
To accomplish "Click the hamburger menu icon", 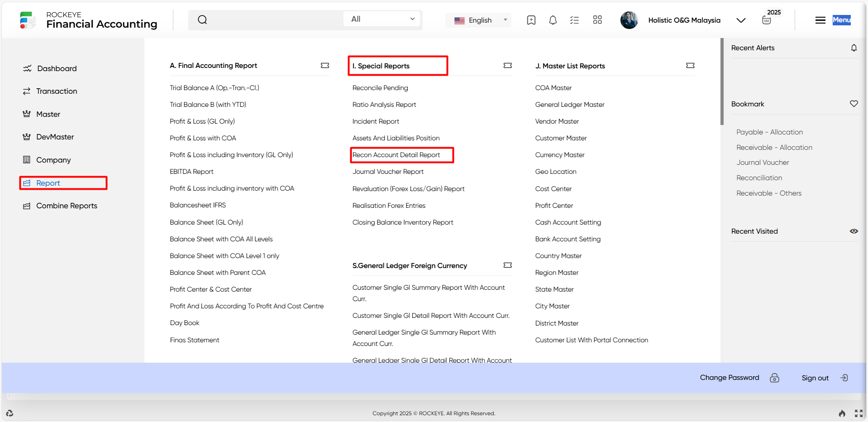I will click(820, 20).
